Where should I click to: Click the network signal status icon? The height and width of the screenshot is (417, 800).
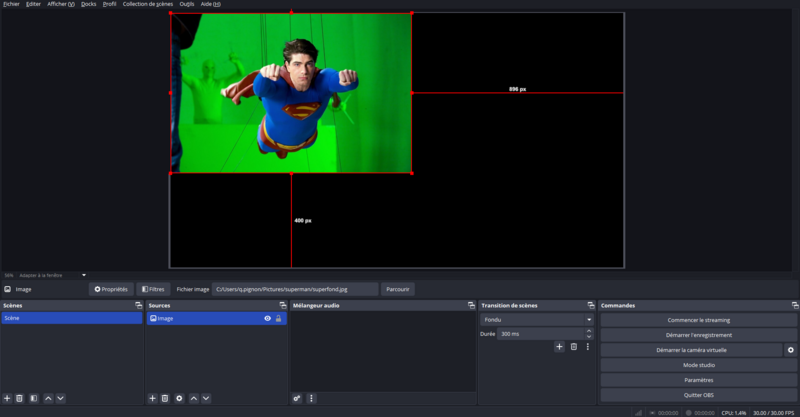(x=638, y=412)
